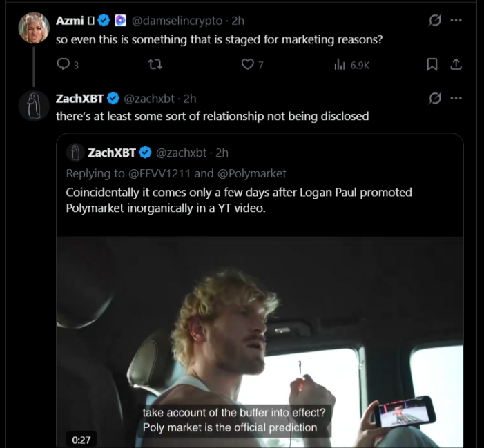The width and height of the screenshot is (484, 448).
Task: Share Azmi's tweet
Action: tap(456, 64)
